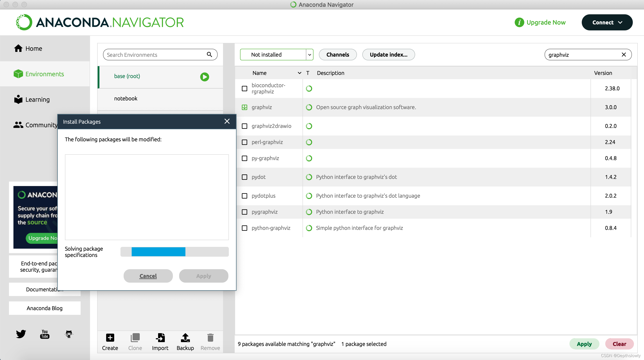
Task: Click the blue progress bar in dialog
Action: pyautogui.click(x=158, y=252)
